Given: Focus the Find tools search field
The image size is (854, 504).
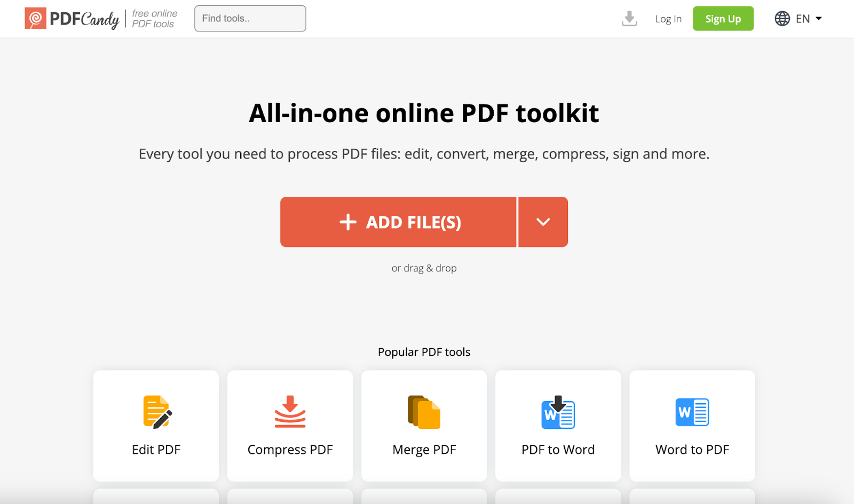Looking at the screenshot, I should [250, 19].
